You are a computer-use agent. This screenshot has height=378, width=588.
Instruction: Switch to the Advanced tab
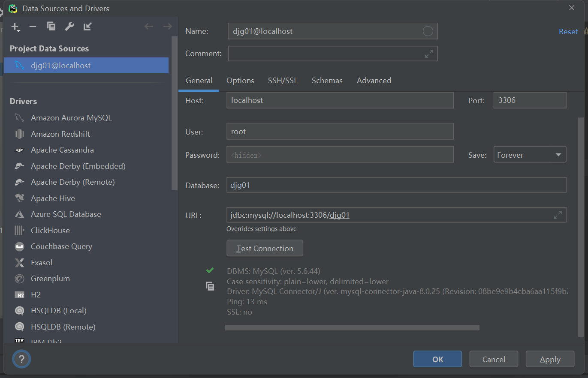coord(374,81)
